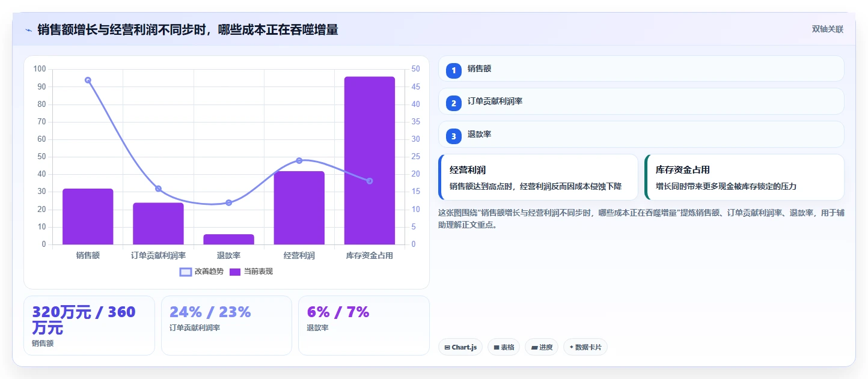Click the 退款率 x-axis label
This screenshot has height=379, width=868.
tap(228, 255)
